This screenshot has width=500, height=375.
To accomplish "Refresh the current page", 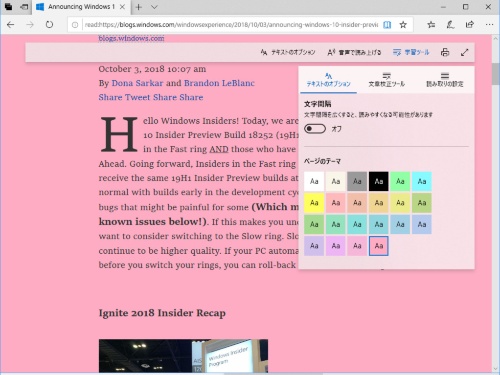I will coord(49,25).
